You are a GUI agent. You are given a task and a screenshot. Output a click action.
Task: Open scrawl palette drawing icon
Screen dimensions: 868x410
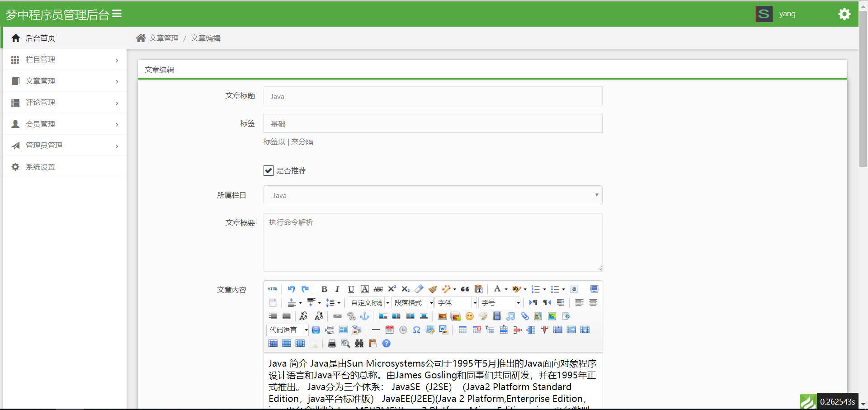[483, 316]
